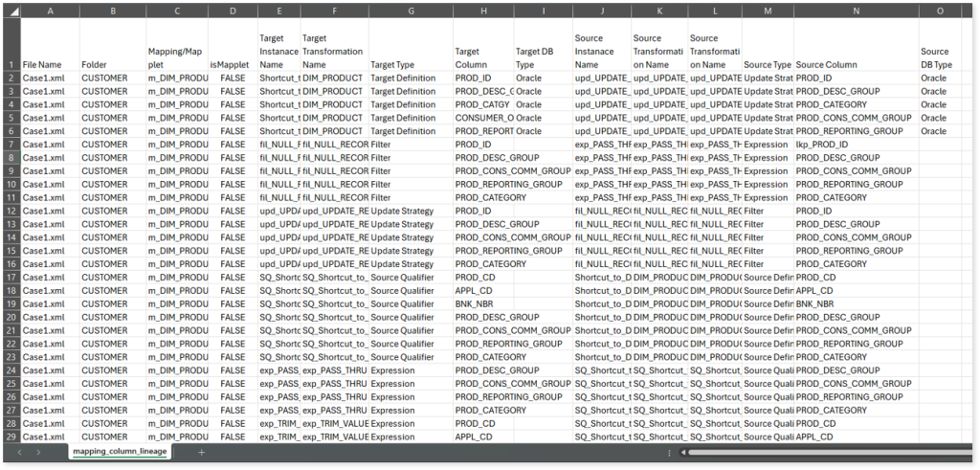Select column E header
The height and width of the screenshot is (470, 980).
[278, 11]
